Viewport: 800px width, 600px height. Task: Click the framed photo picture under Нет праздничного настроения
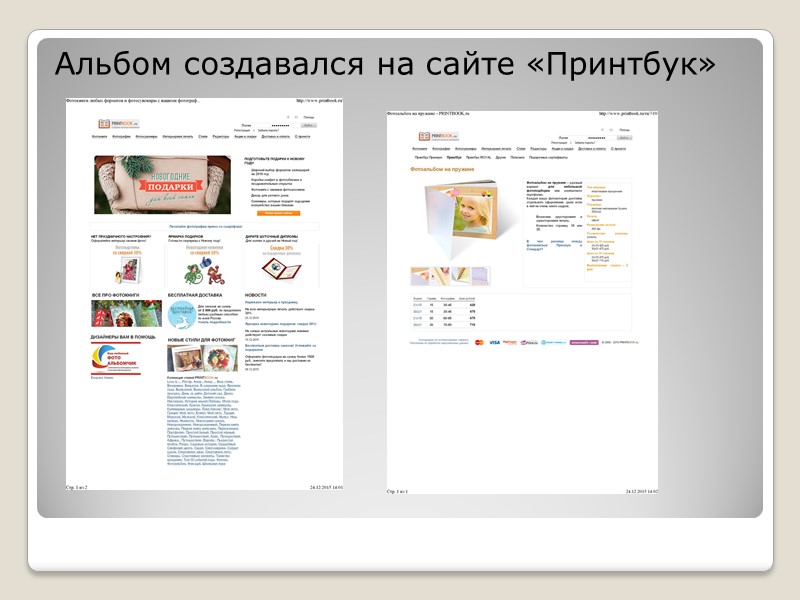(x=128, y=270)
